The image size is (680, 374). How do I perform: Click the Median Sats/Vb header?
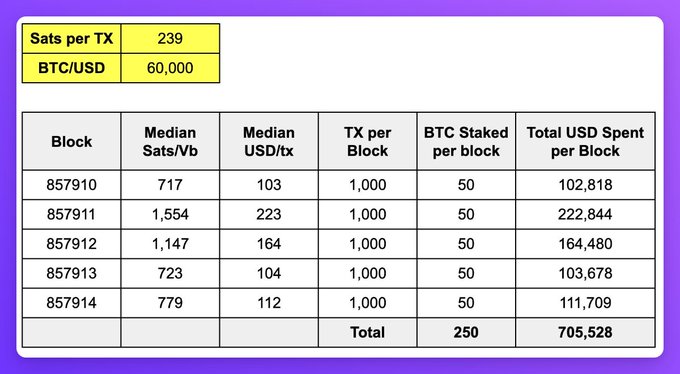pos(170,141)
